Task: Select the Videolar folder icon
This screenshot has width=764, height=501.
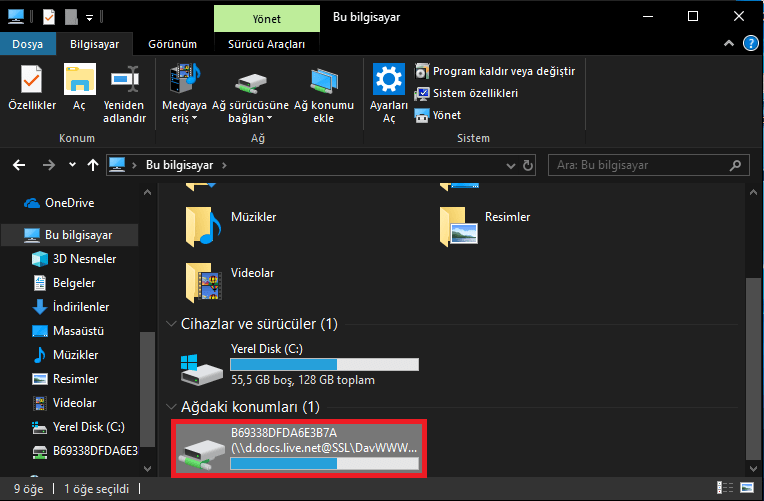Action: coord(204,282)
